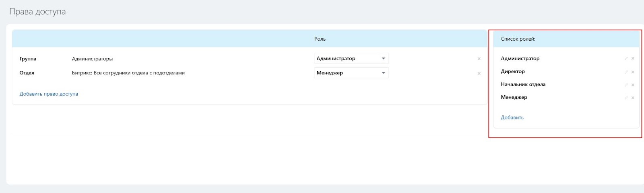Delete the Администратор role from roles list
Viewport: 644px width, 193px height.
633,59
